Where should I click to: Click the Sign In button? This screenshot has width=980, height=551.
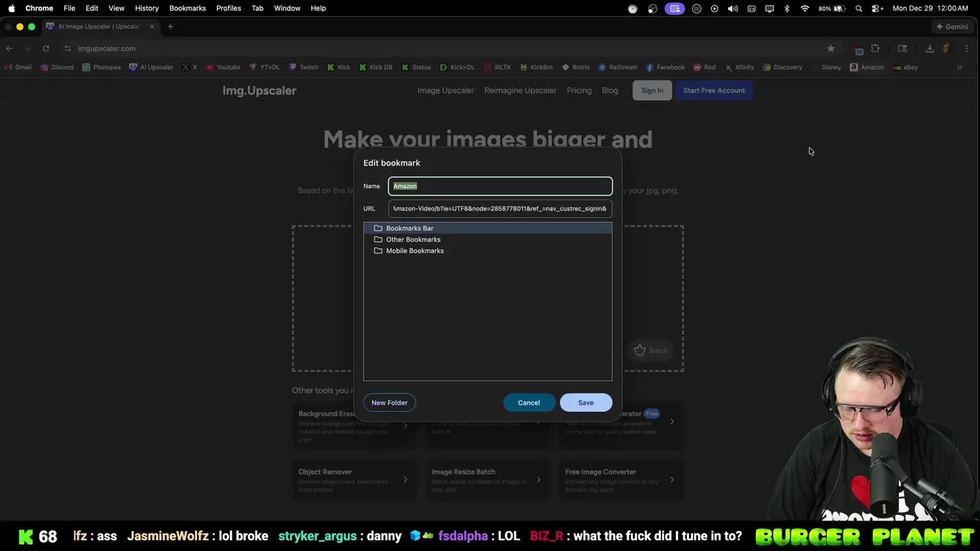652,90
